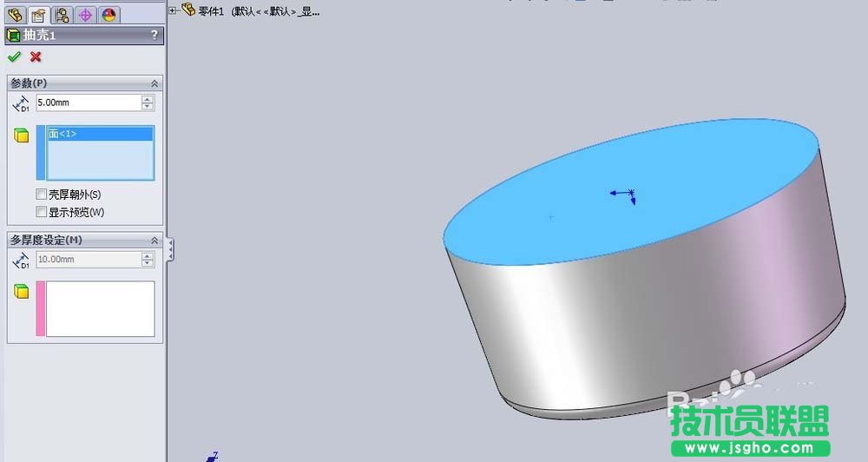Click the 10.00mm multi-thickness field
Image resolution: width=868 pixels, height=462 pixels.
click(x=89, y=260)
